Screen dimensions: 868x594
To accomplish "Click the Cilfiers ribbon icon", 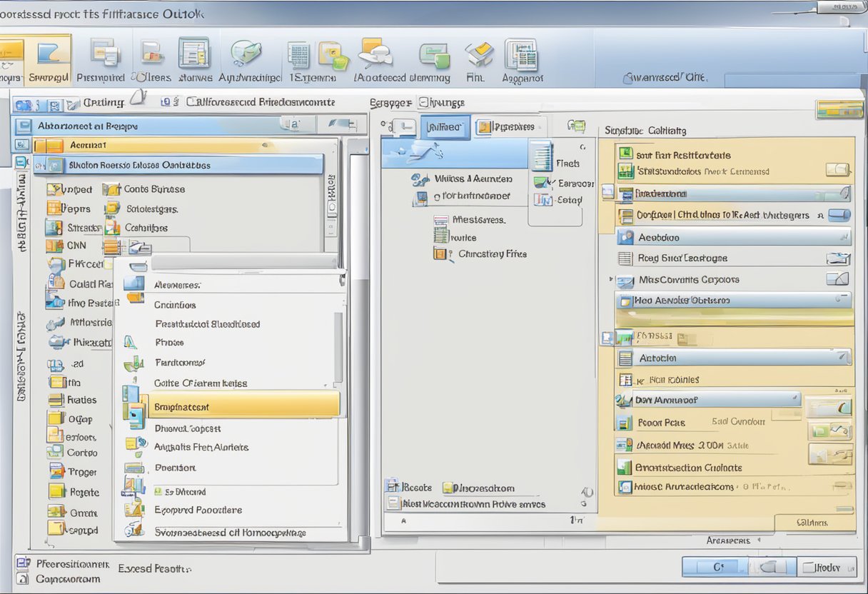I will click(x=152, y=54).
